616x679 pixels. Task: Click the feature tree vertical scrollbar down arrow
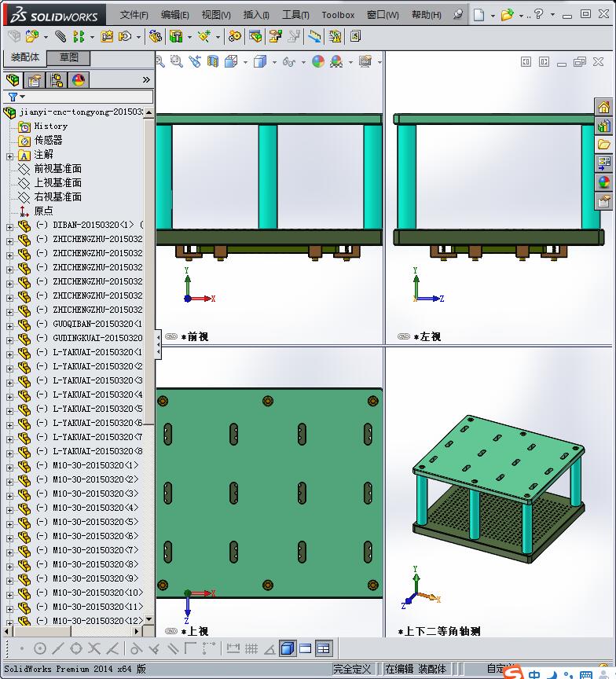(149, 619)
